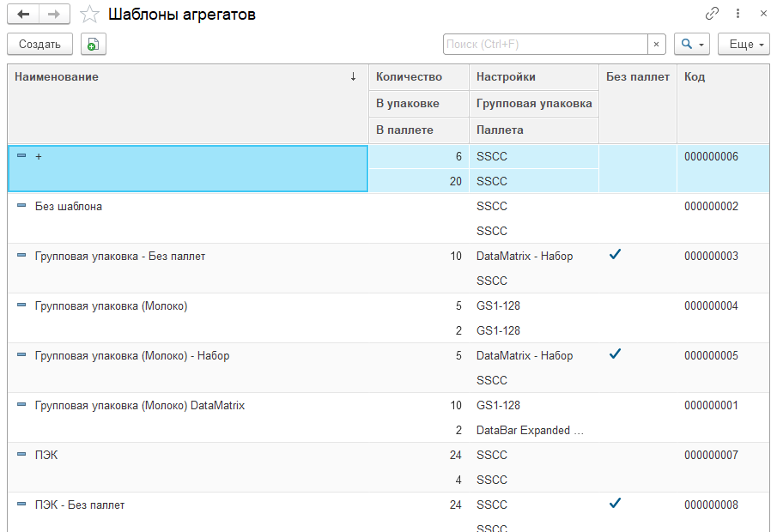This screenshot has width=771, height=532.
Task: Click the forward navigation arrow
Action: pyautogui.click(x=53, y=15)
